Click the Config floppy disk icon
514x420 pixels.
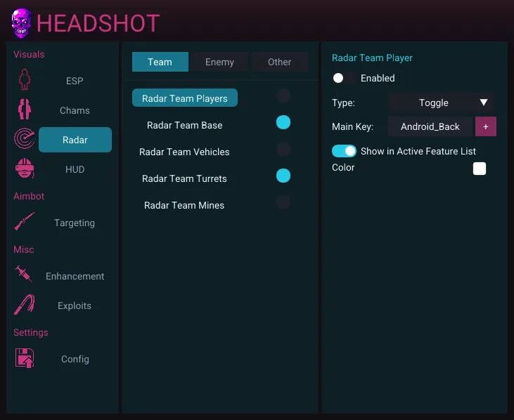25,358
